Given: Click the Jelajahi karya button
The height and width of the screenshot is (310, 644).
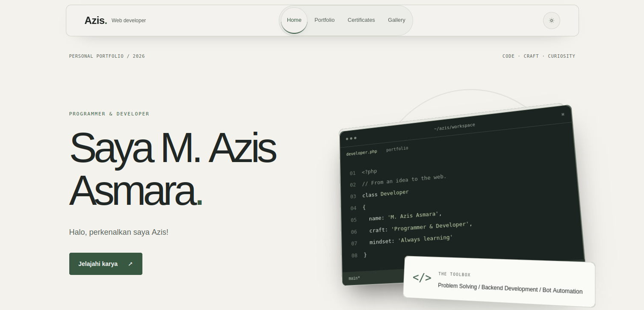Looking at the screenshot, I should pyautogui.click(x=106, y=264).
